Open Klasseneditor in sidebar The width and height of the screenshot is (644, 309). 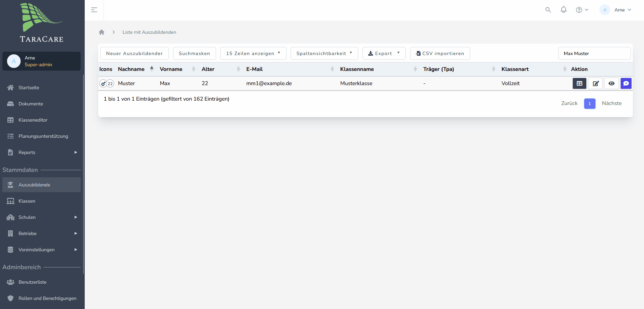pos(42,120)
